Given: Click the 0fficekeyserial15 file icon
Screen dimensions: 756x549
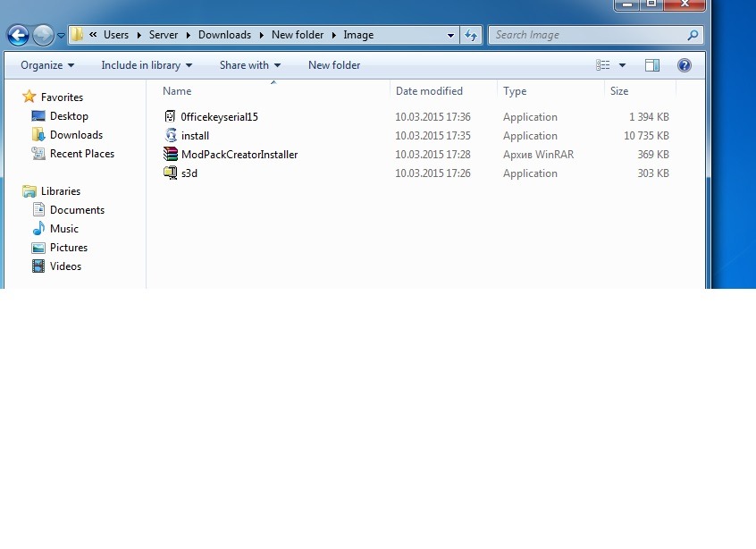Looking at the screenshot, I should tap(170, 116).
